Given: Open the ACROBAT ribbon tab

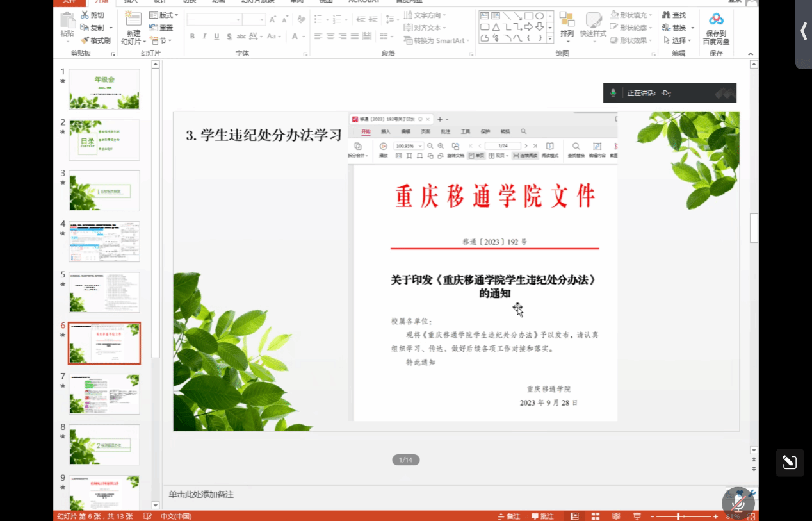Looking at the screenshot, I should [x=364, y=1].
